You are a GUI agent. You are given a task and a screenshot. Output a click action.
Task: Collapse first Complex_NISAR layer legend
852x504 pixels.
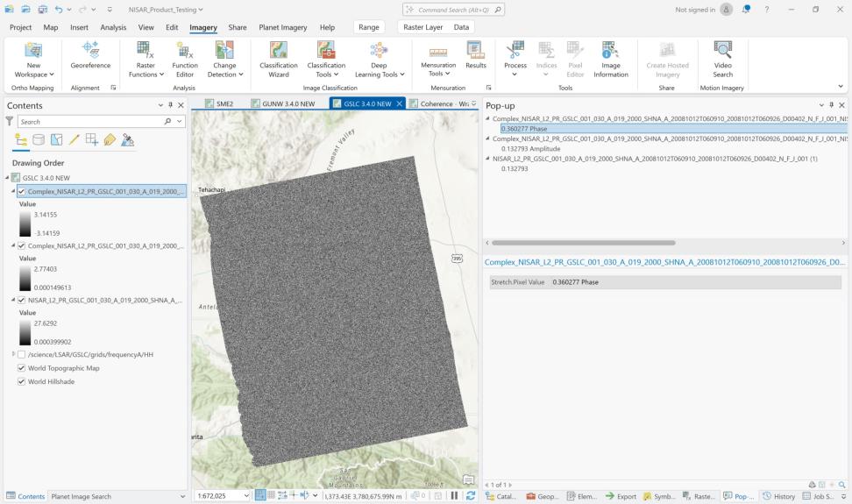pos(13,191)
